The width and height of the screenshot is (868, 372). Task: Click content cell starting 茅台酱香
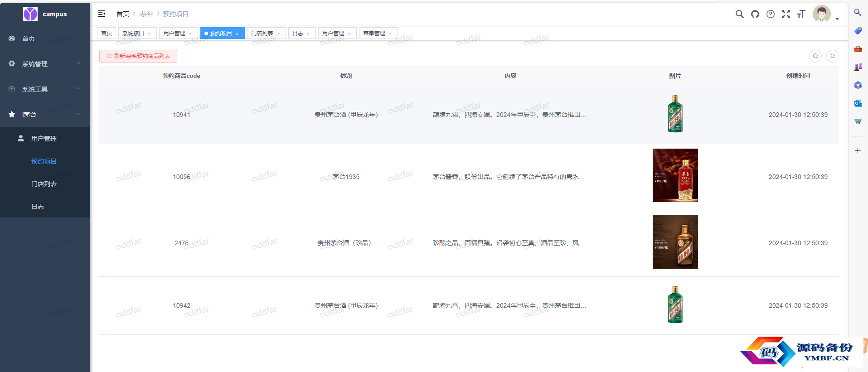click(509, 177)
